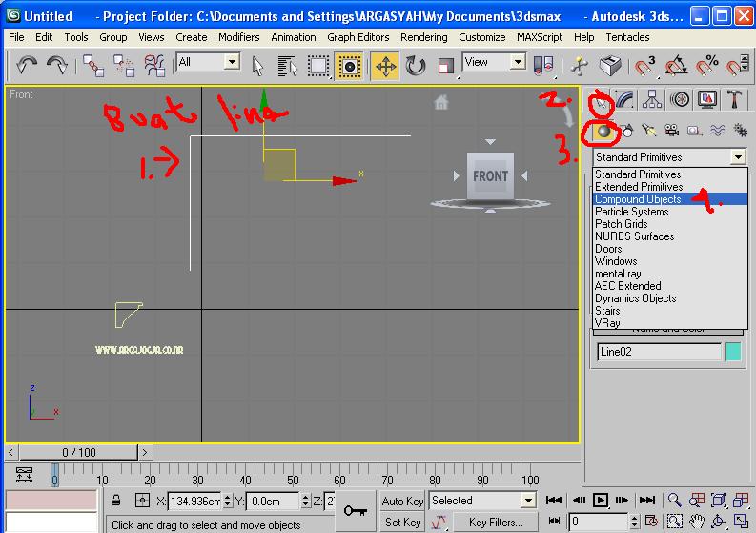Click the large Set Keys key button
This screenshot has height=533, width=756.
coord(356,511)
